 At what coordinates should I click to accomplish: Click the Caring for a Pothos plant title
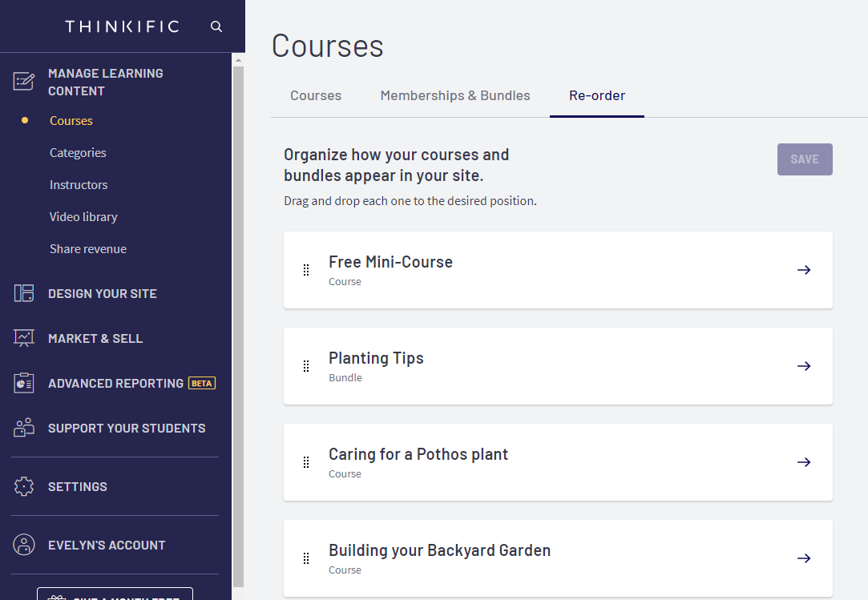tap(418, 454)
